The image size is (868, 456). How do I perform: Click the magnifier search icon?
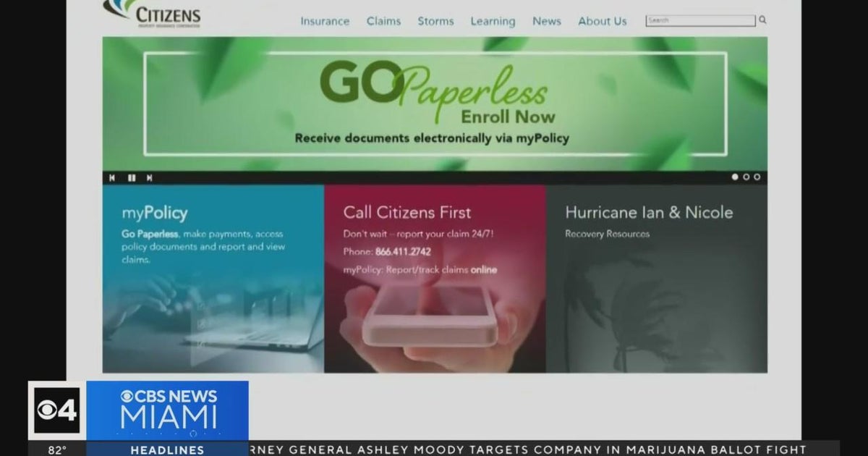762,20
